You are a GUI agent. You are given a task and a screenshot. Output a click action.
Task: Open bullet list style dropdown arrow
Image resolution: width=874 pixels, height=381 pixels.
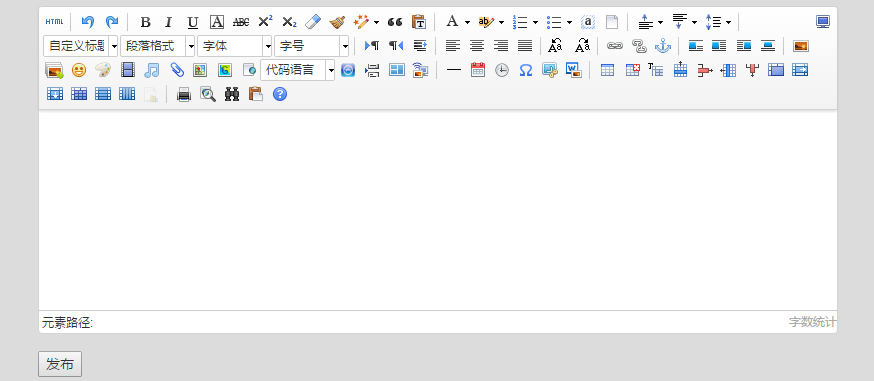569,22
